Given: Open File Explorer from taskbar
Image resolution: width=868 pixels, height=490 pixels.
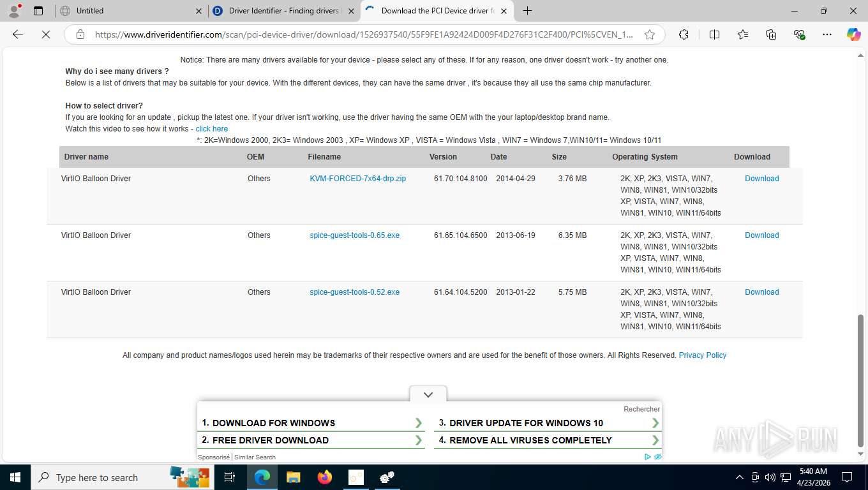Looking at the screenshot, I should pos(293,477).
